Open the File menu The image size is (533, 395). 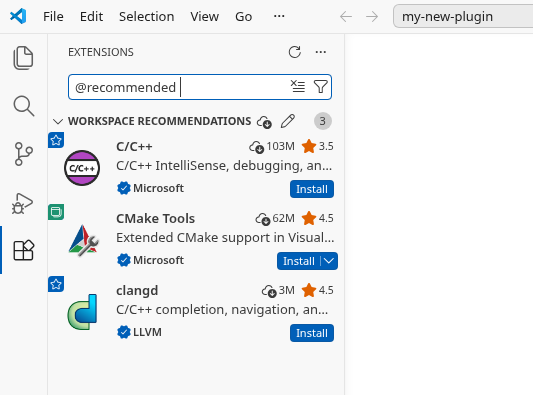[x=53, y=16]
